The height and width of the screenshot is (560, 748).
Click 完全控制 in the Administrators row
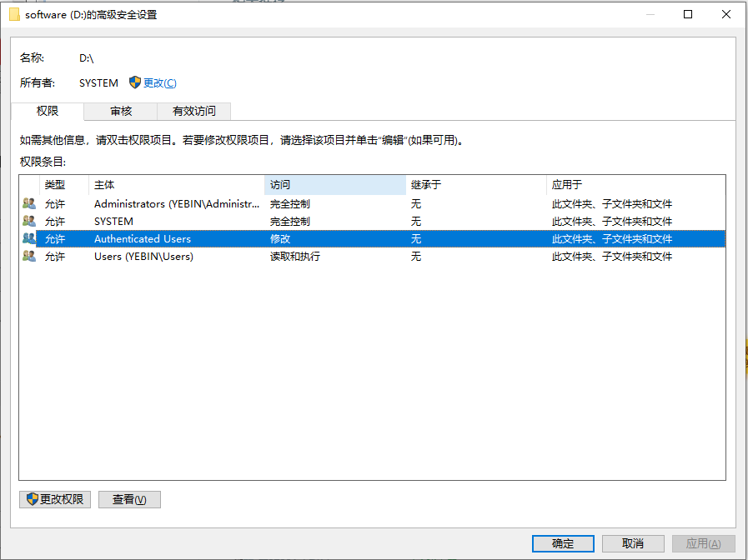click(x=289, y=204)
